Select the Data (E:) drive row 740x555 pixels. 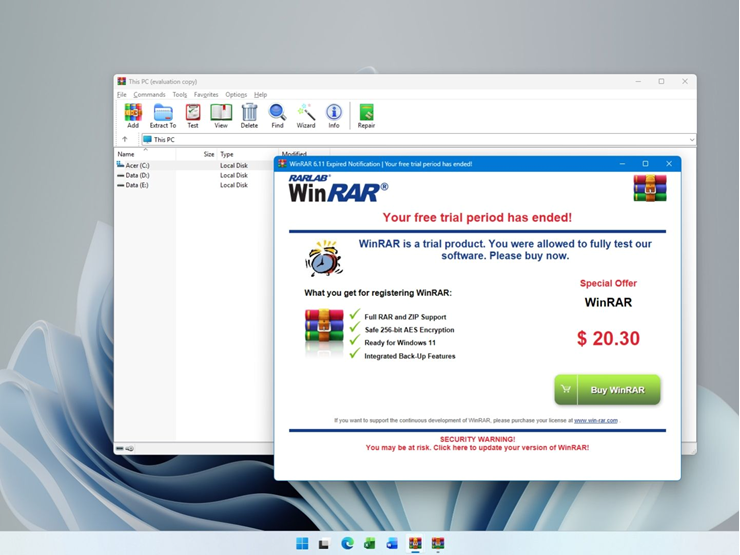point(194,185)
